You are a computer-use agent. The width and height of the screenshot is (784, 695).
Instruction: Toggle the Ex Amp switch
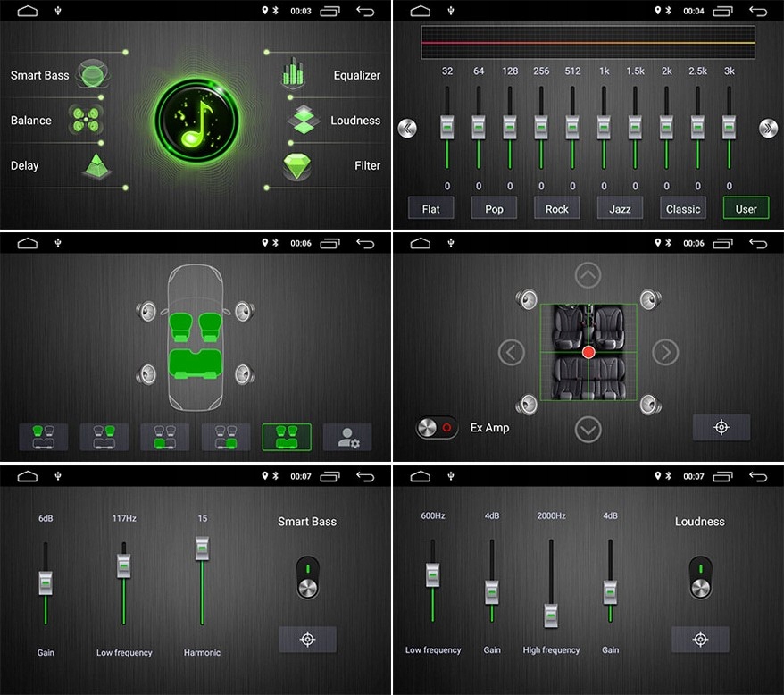437,428
